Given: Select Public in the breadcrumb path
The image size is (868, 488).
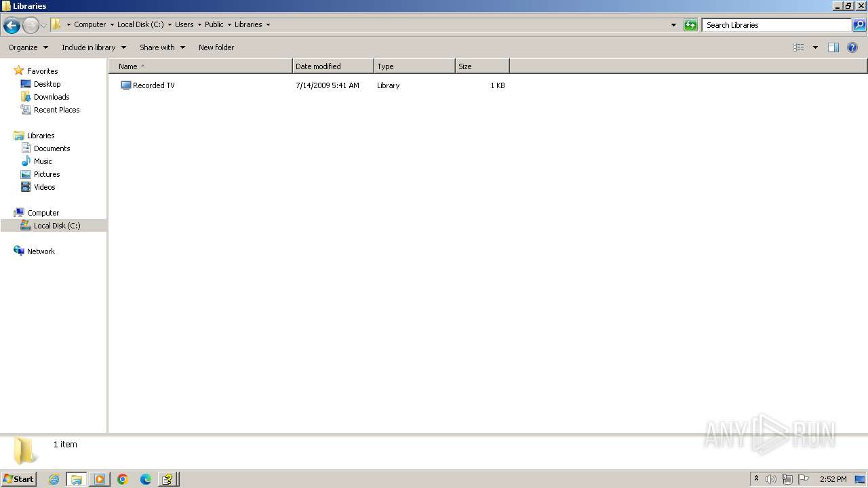Looking at the screenshot, I should pos(214,24).
